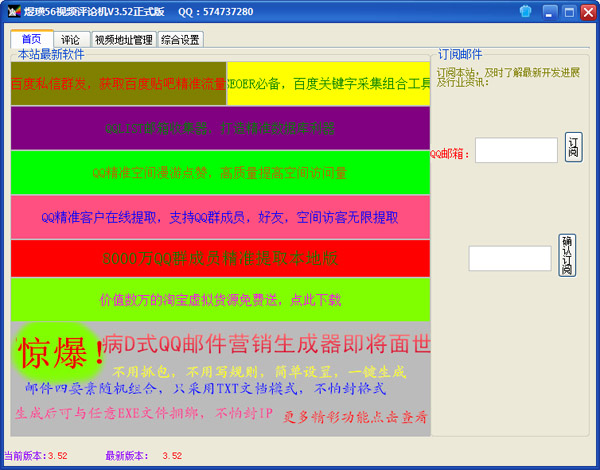This screenshot has height=470, width=600.
Task: Click the 淘宝虚拟货源免费送 download banner
Action: 220,300
